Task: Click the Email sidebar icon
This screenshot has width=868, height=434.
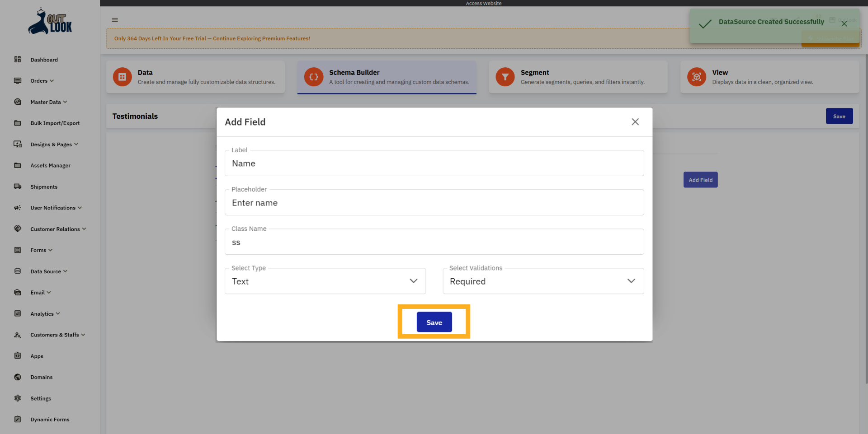Action: click(18, 293)
